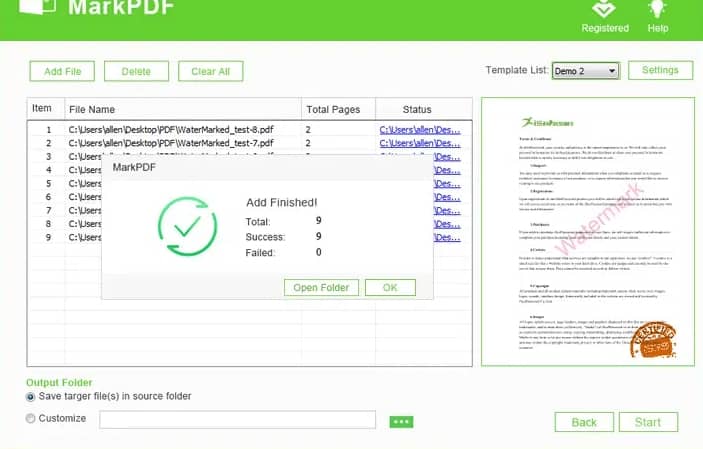
Task: Click the custom output folder path field
Action: pos(238,420)
